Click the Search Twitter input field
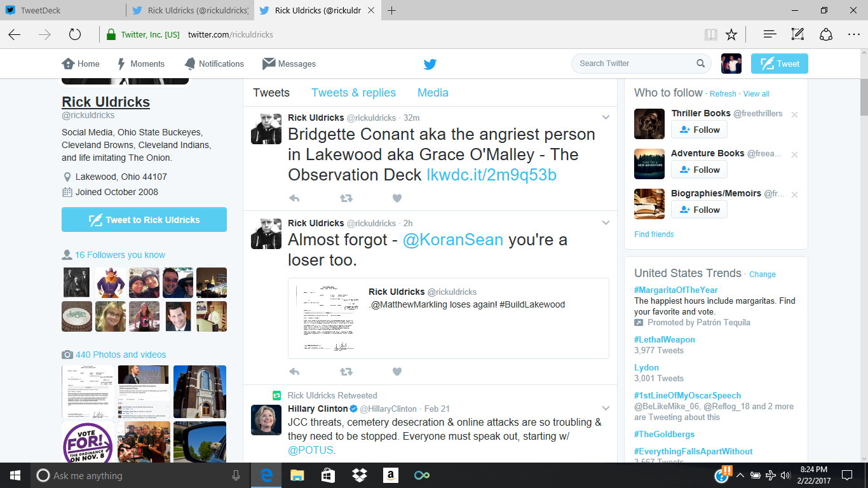 (635, 64)
